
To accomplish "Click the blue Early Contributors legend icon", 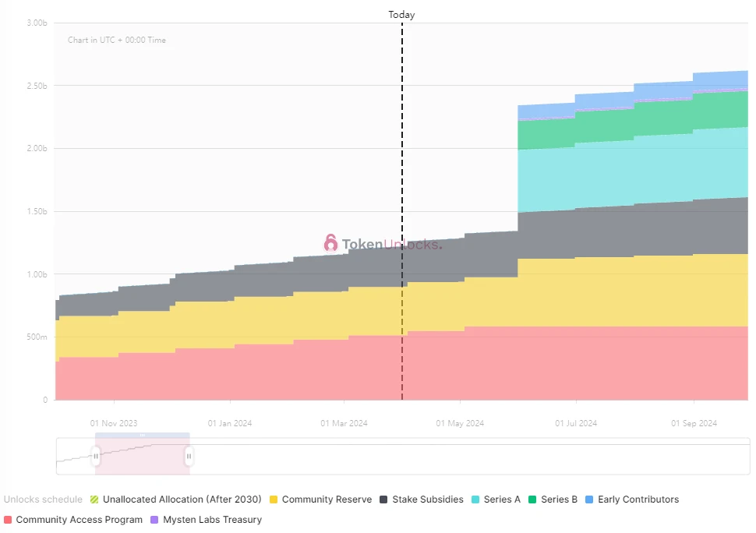I will pyautogui.click(x=589, y=499).
